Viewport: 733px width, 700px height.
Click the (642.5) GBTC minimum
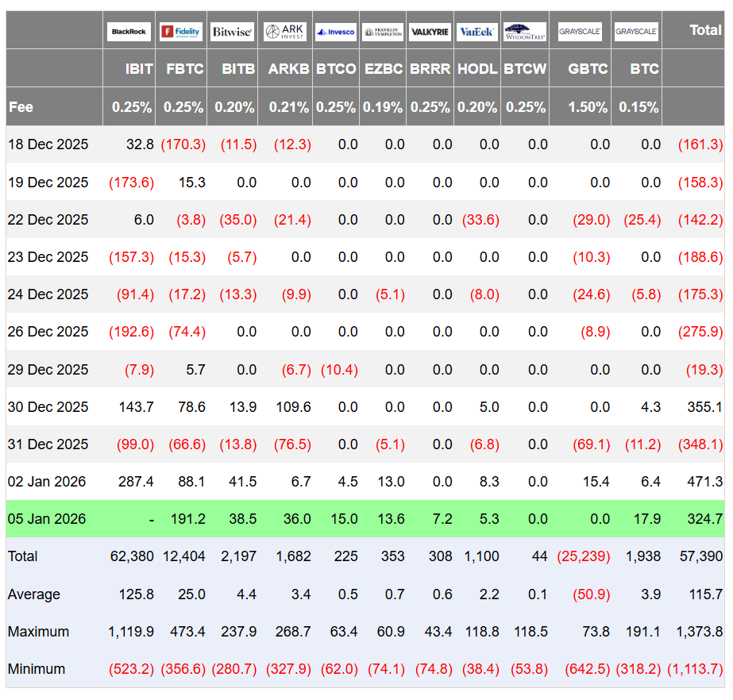[x=588, y=669]
